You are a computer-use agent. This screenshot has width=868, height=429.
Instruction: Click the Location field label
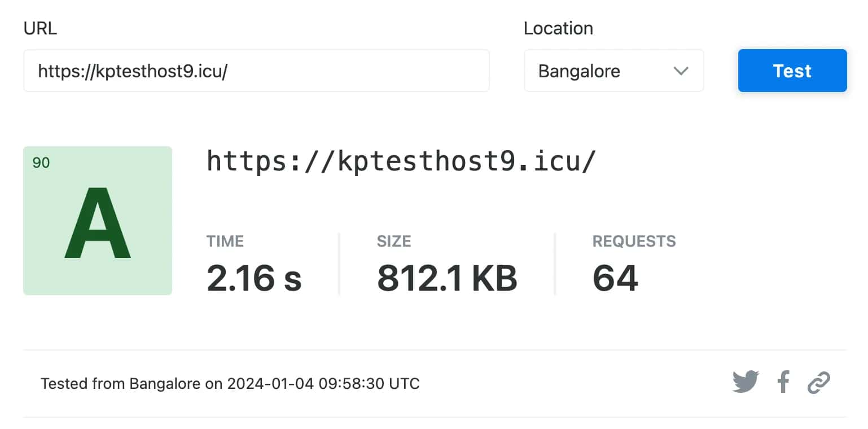click(x=558, y=29)
